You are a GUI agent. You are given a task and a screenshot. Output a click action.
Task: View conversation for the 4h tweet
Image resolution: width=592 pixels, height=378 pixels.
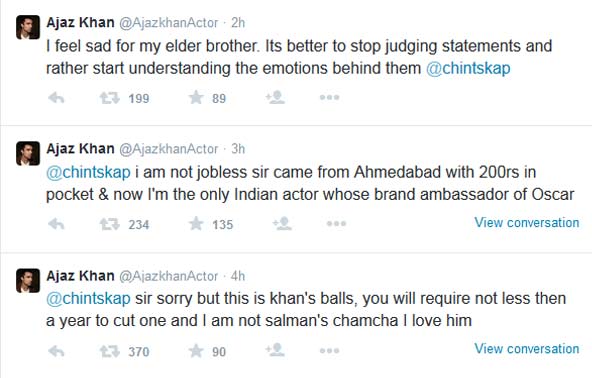pyautogui.click(x=527, y=349)
